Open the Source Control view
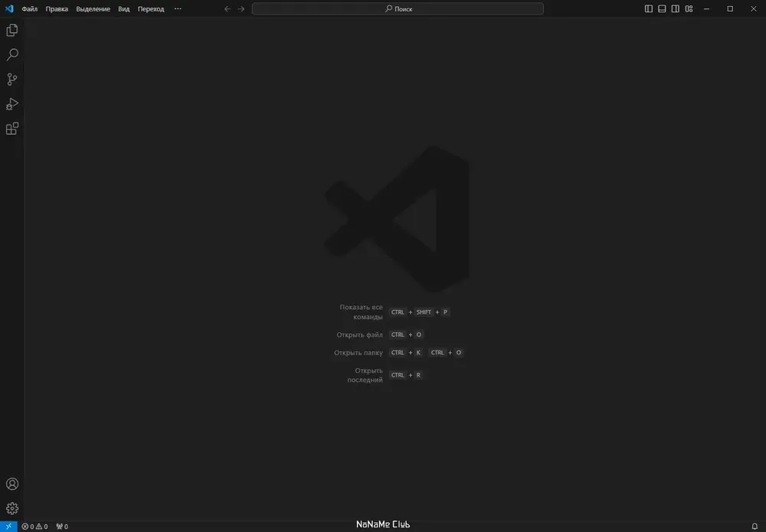766x532 pixels. (x=11, y=79)
